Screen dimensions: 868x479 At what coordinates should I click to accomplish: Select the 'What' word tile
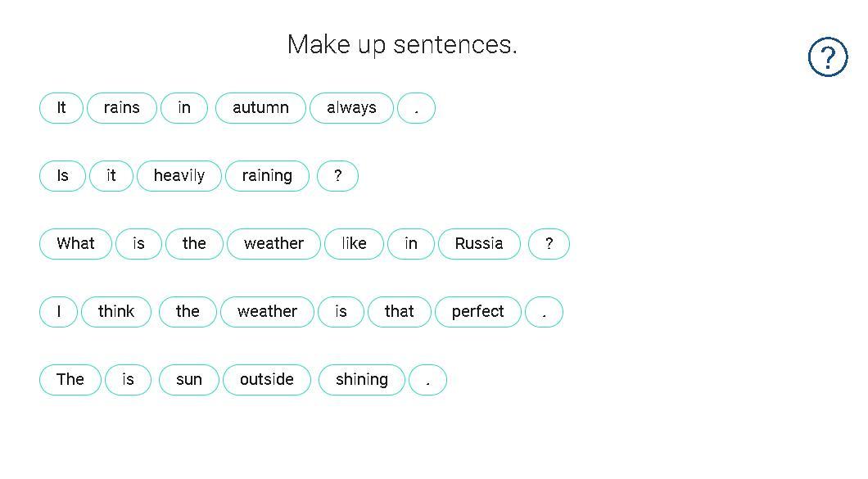tap(75, 244)
